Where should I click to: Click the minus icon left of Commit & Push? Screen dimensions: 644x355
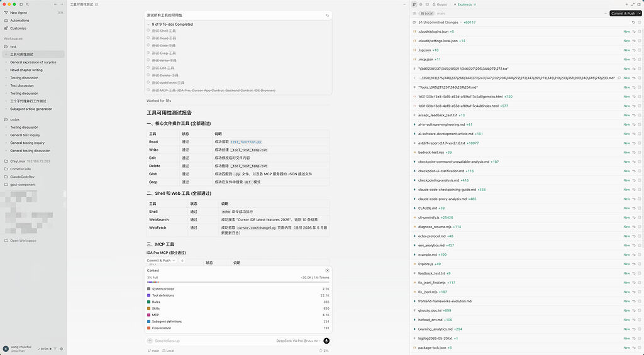click(x=606, y=13)
